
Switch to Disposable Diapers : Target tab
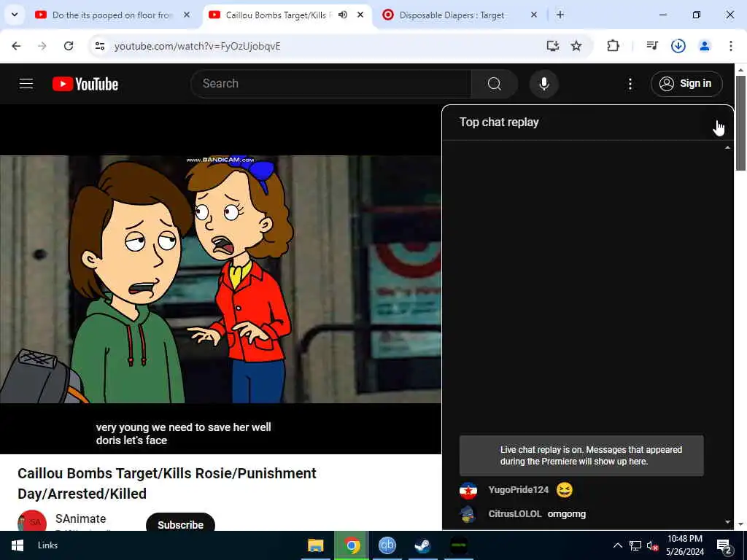pos(452,15)
